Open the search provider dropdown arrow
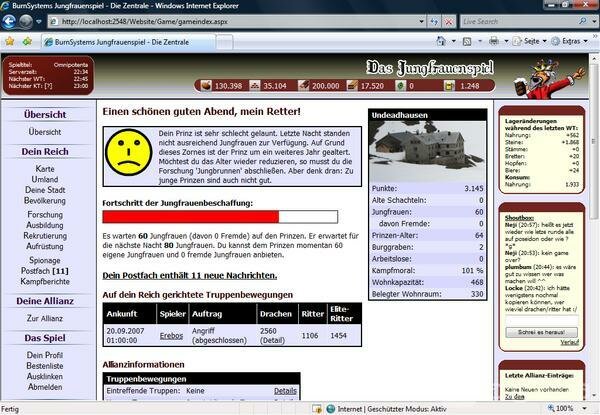This screenshot has width=600, height=415. point(594,22)
